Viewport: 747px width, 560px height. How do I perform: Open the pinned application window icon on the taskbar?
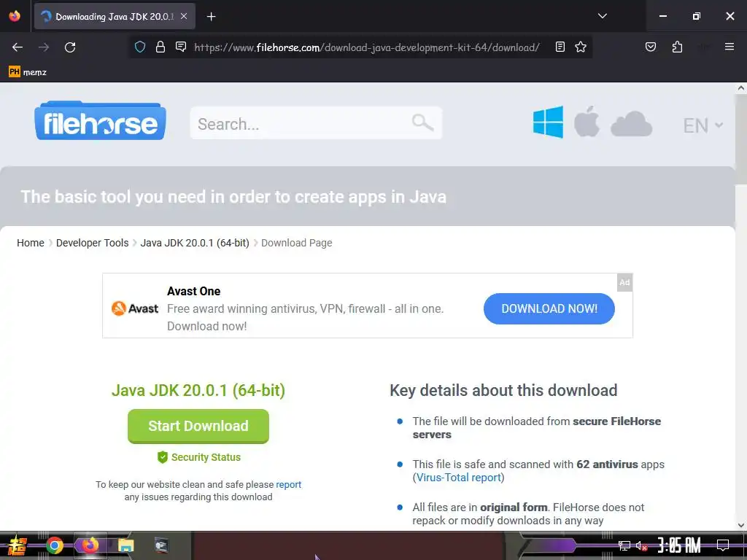coord(161,545)
